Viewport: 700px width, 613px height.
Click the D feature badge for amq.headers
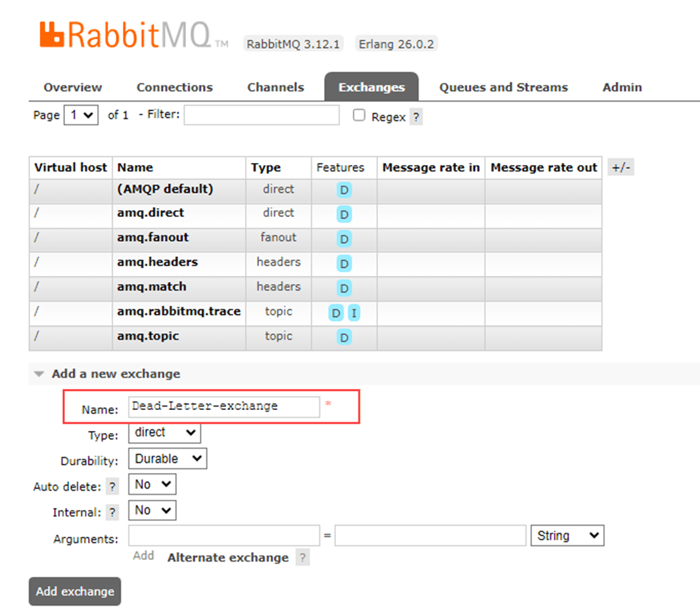(344, 263)
